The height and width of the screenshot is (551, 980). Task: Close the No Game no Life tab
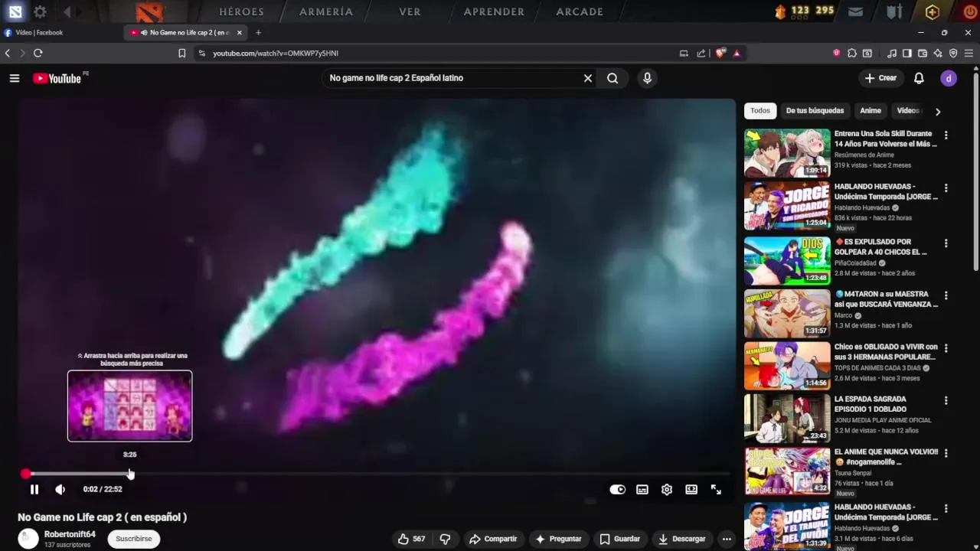pyautogui.click(x=240, y=33)
